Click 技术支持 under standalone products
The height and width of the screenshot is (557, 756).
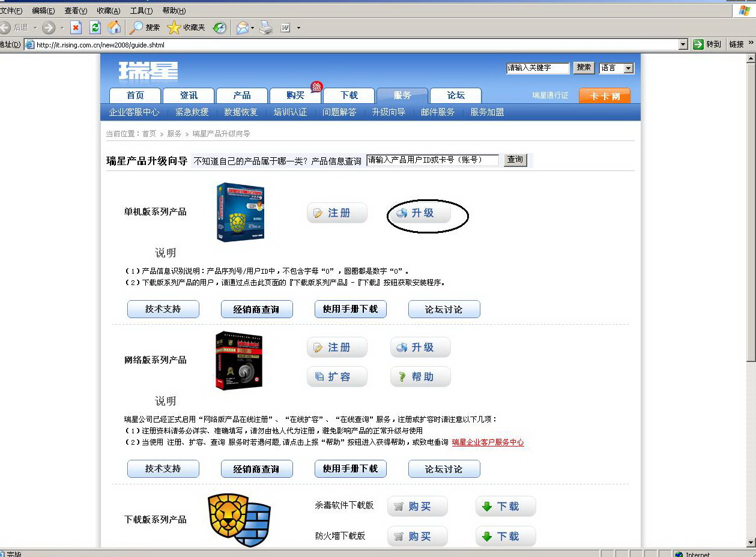163,309
